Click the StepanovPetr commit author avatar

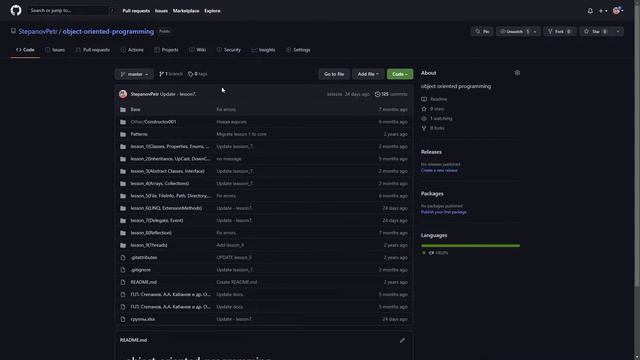pyautogui.click(x=123, y=94)
